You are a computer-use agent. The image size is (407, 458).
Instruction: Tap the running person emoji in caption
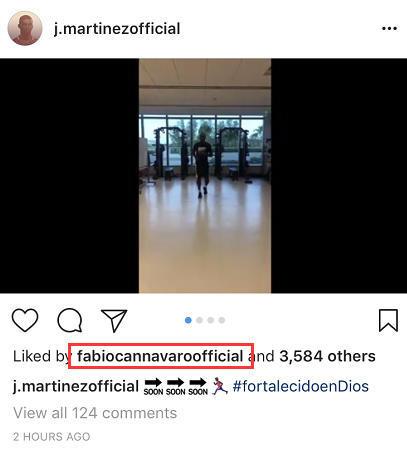pyautogui.click(x=220, y=386)
